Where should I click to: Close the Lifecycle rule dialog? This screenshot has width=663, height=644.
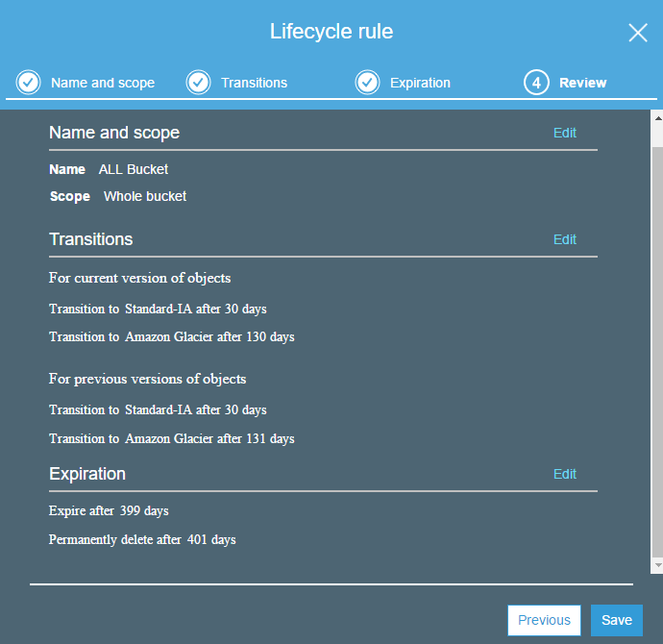[x=638, y=33]
